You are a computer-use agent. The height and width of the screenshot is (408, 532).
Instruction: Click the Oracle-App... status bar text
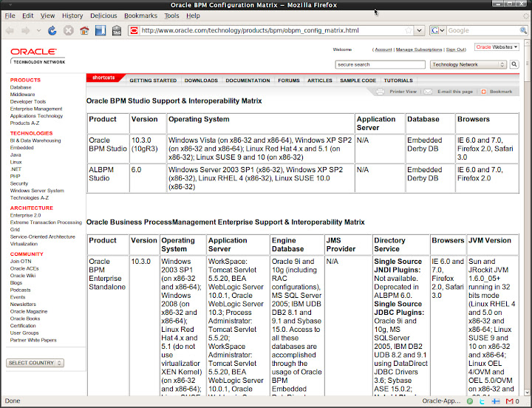pos(441,401)
